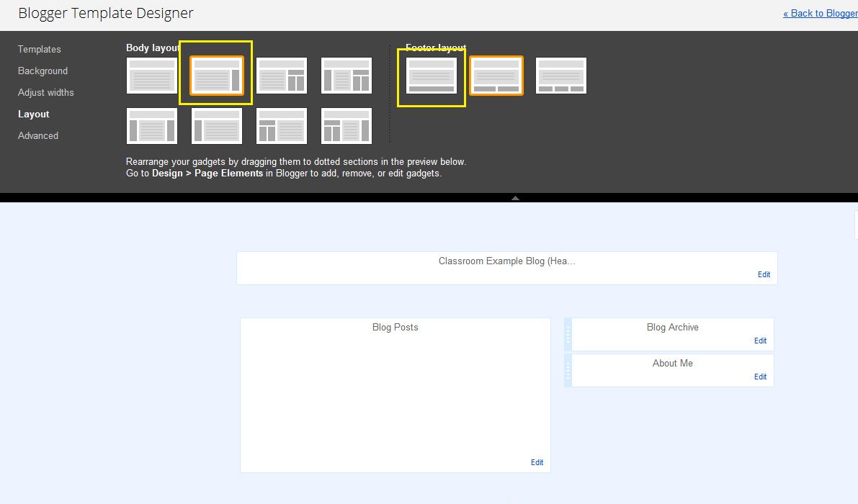The height and width of the screenshot is (504, 858).
Task: Pick the body layout with split left sidebar and right sidebar
Action: pyautogui.click(x=347, y=125)
